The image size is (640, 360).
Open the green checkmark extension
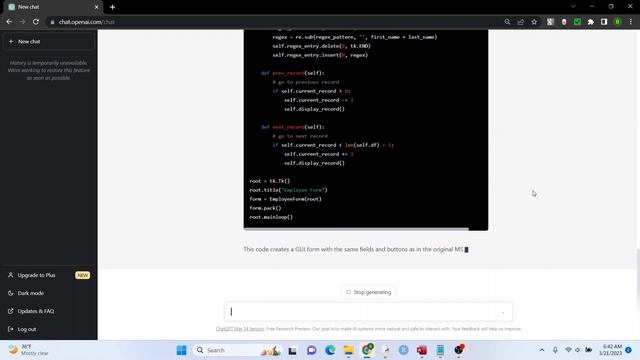577,22
